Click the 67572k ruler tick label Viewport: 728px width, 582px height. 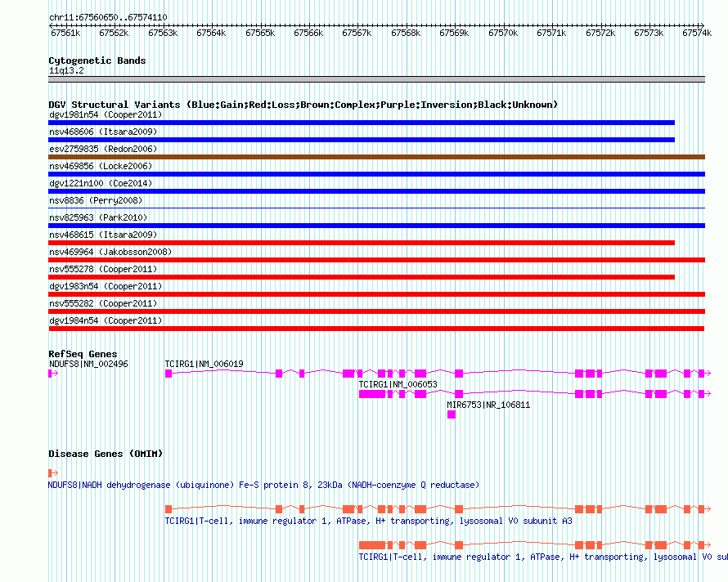tap(600, 34)
